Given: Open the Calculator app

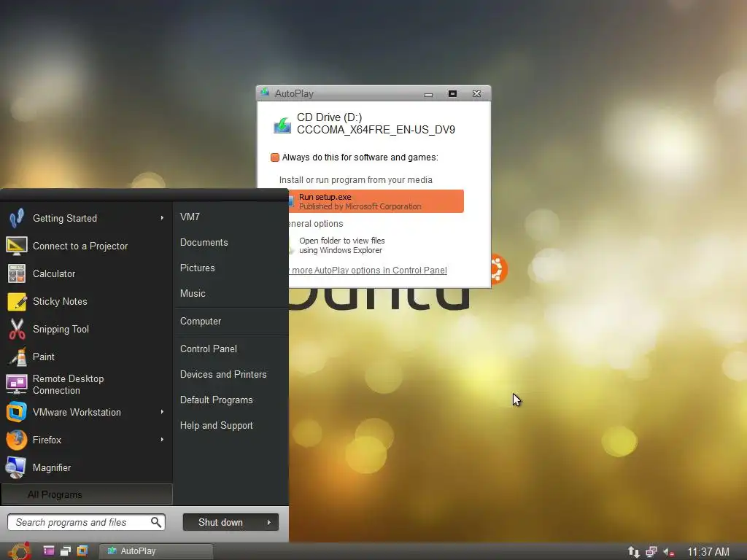Looking at the screenshot, I should (86, 274).
